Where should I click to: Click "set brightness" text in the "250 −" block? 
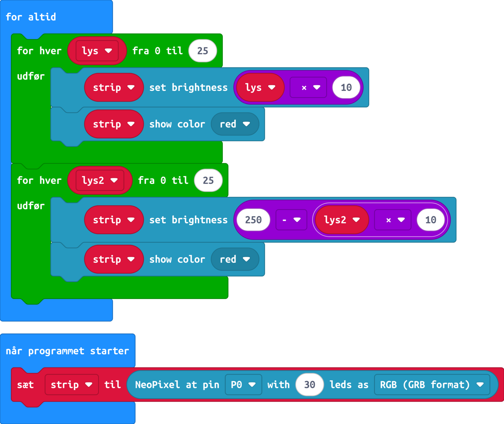[189, 220]
